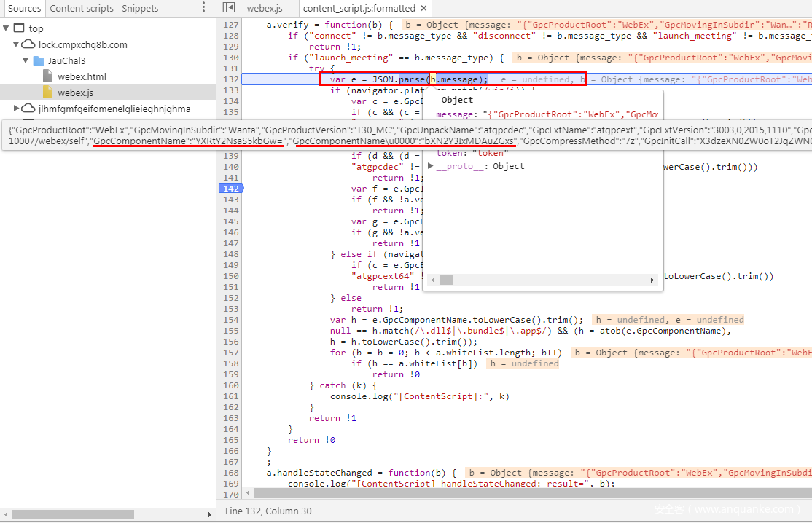This screenshot has height=523, width=812.
Task: Click the cloud icon beside lock.cmpxchg8b.com
Action: click(x=28, y=44)
